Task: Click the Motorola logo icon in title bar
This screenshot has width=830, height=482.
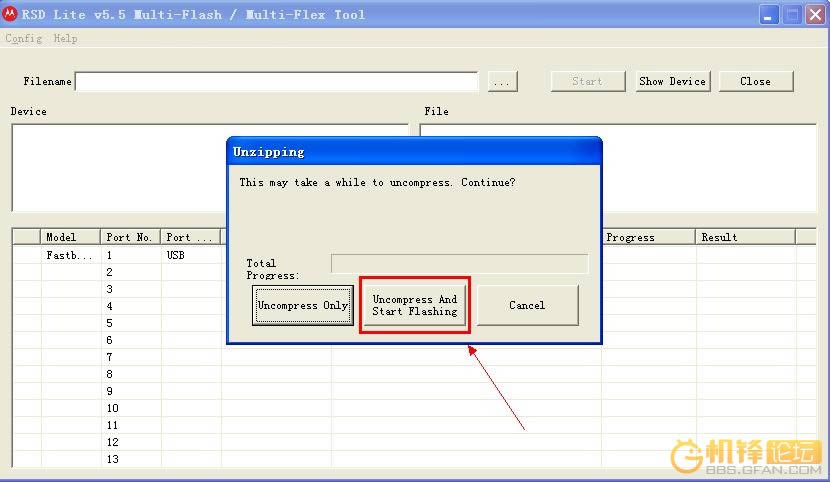Action: coord(11,14)
